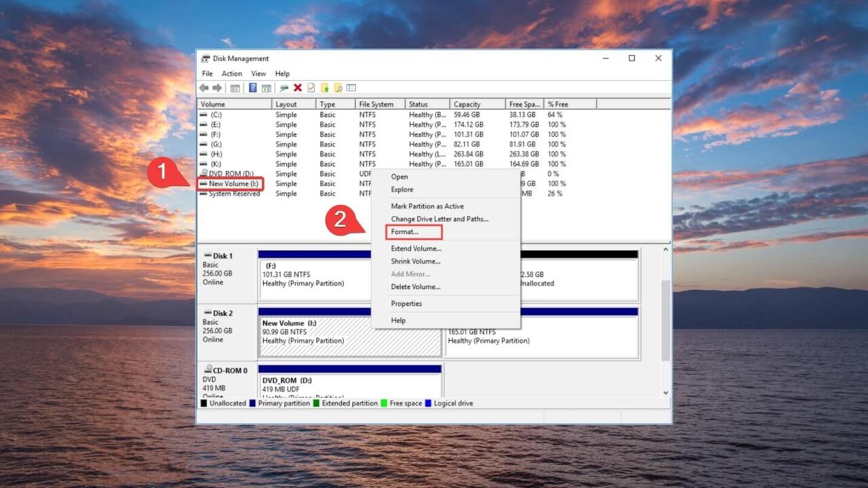Choose Shrink Volume from the context menu
This screenshot has height=488, width=868.
point(416,261)
